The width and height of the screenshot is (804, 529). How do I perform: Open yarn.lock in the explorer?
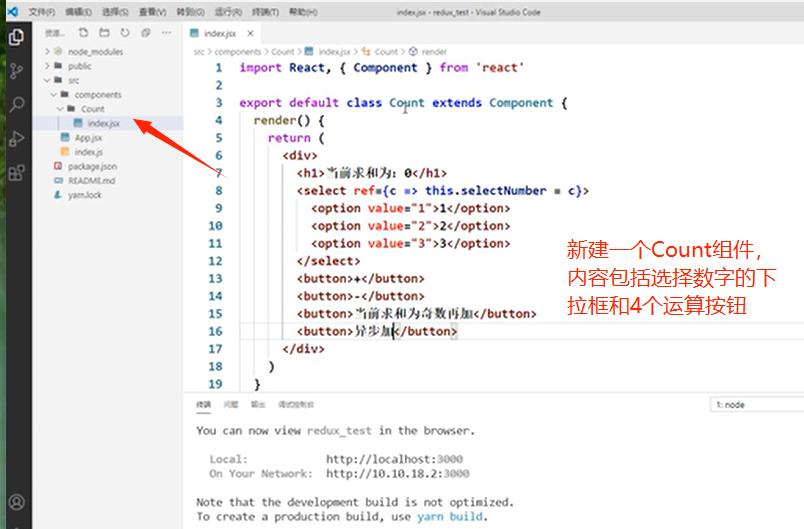[85, 195]
